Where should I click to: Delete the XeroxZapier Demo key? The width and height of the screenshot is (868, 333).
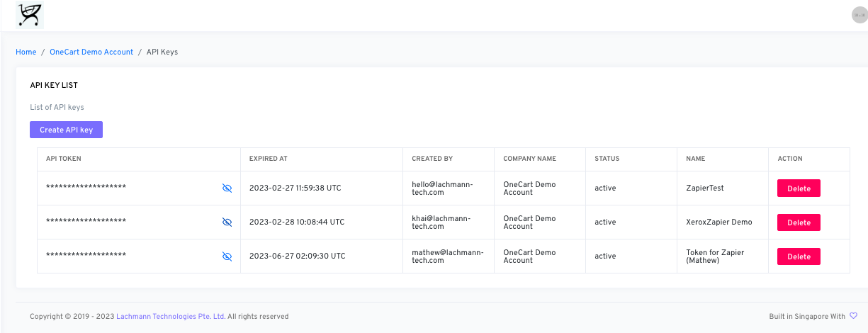click(799, 222)
